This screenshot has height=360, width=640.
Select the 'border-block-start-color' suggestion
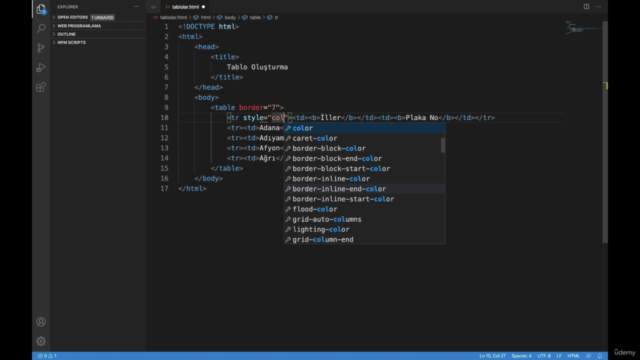coord(364,169)
